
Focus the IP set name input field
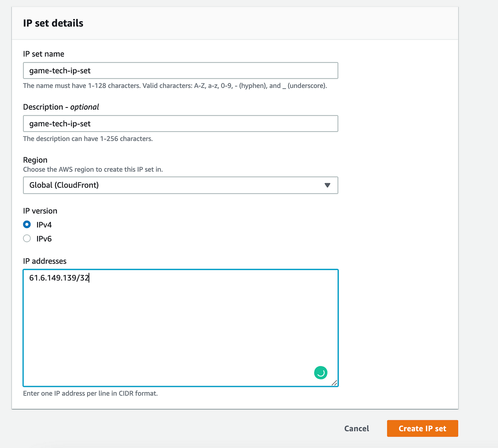tap(180, 70)
